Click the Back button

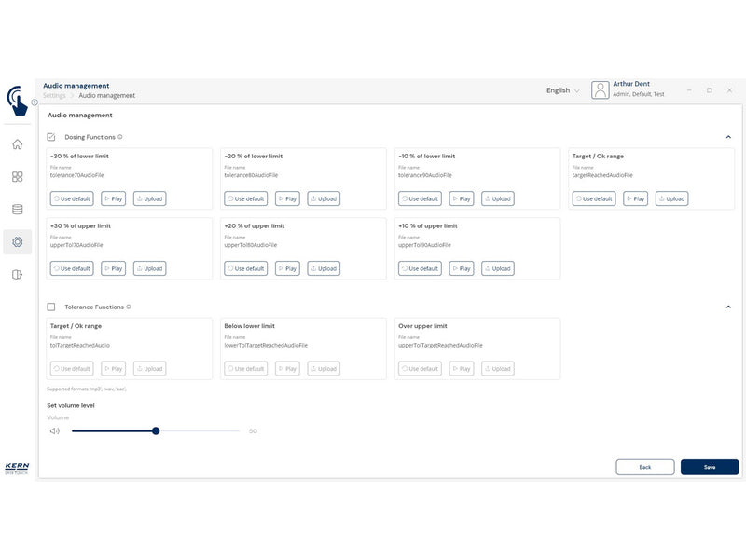click(644, 467)
